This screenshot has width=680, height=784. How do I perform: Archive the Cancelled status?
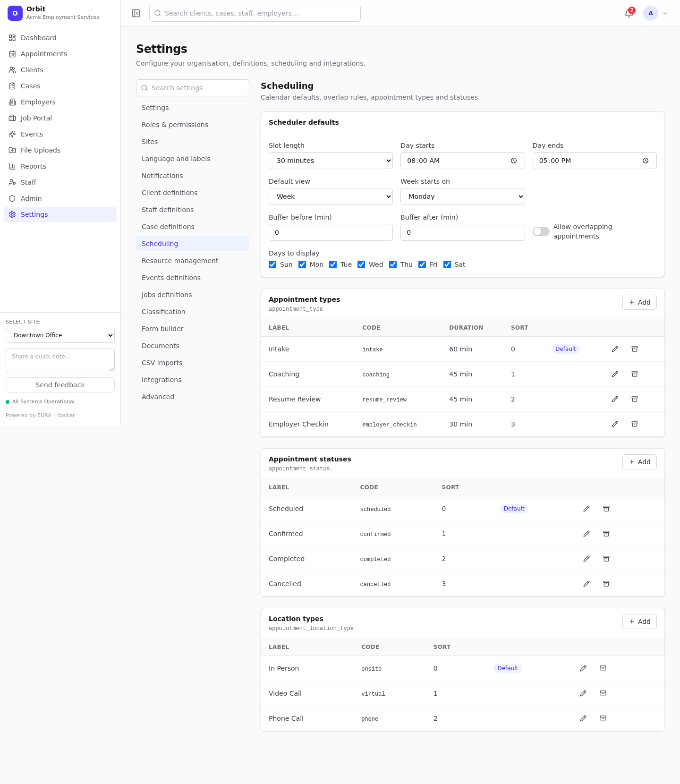606,584
